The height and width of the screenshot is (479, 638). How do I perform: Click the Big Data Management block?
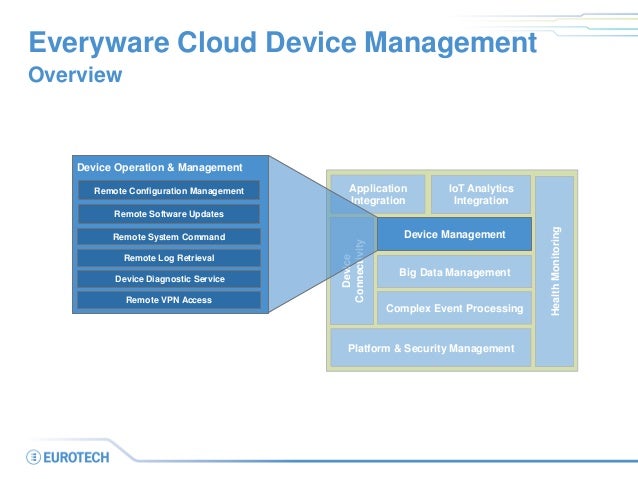(x=454, y=272)
